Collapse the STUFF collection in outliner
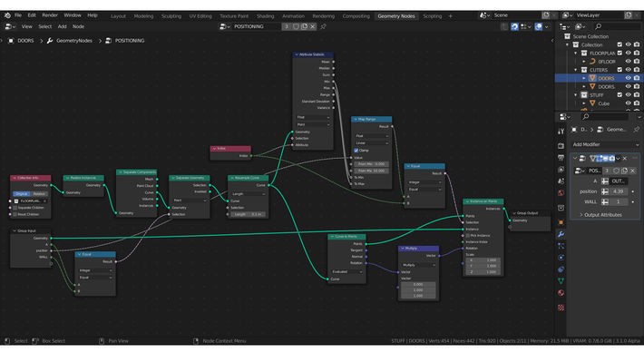This screenshot has width=644, height=362. click(x=575, y=95)
